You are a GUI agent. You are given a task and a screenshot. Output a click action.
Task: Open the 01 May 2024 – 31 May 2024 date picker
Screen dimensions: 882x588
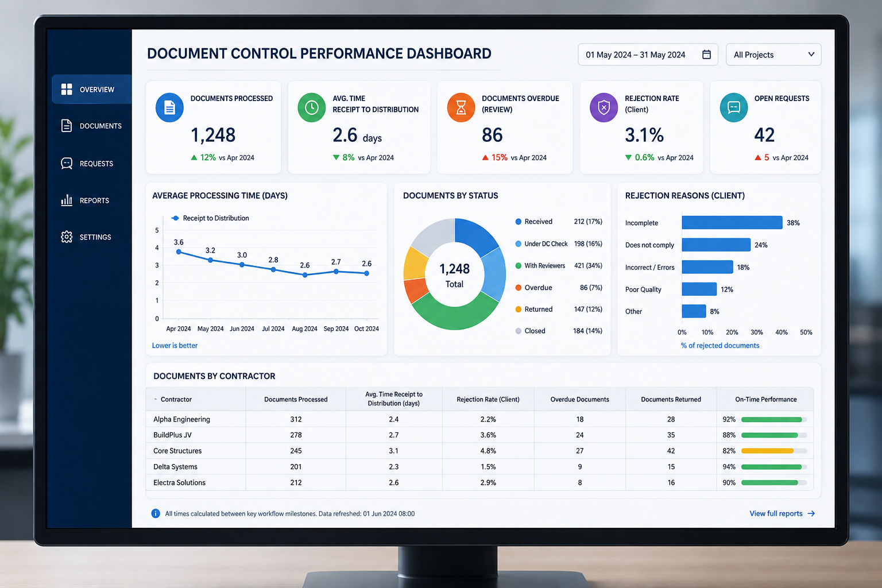(648, 55)
